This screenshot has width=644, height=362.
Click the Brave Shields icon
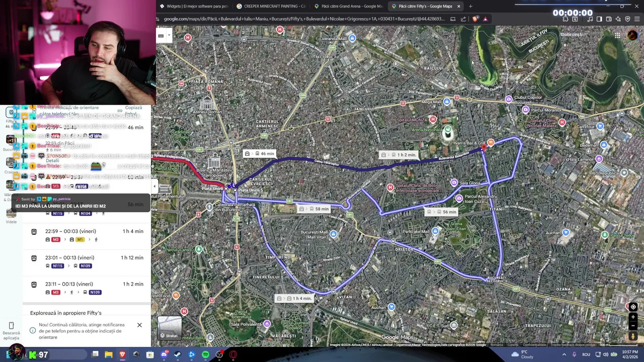pos(475,19)
